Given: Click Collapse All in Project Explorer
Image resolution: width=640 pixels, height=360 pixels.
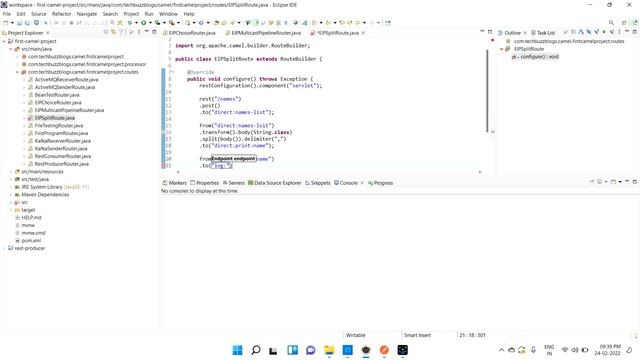Looking at the screenshot, I should 106,32.
